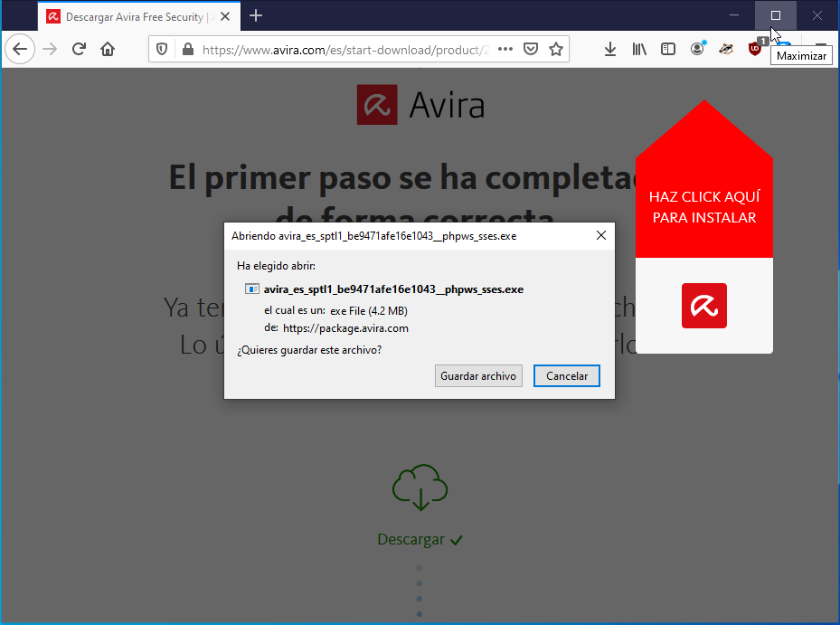Toggle the sidebar view icon
The width and height of the screenshot is (840, 625).
668,50
